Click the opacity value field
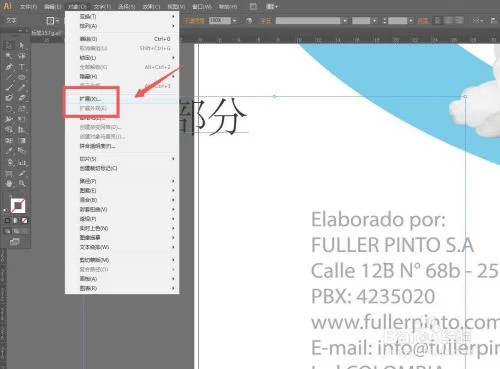 [x=220, y=21]
